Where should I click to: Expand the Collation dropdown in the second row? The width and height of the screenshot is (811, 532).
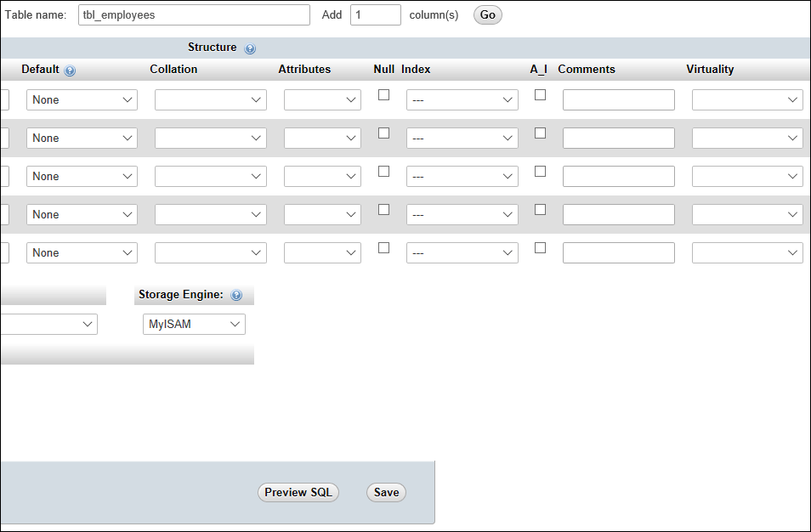pyautogui.click(x=210, y=139)
